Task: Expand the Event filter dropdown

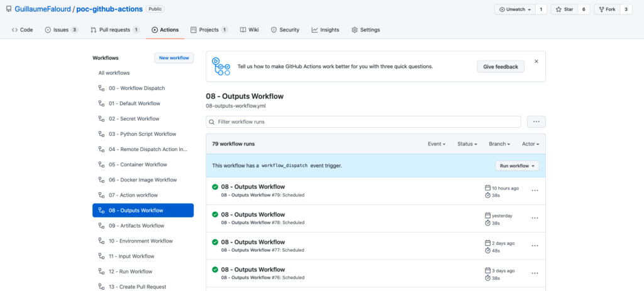Action: 436,144
